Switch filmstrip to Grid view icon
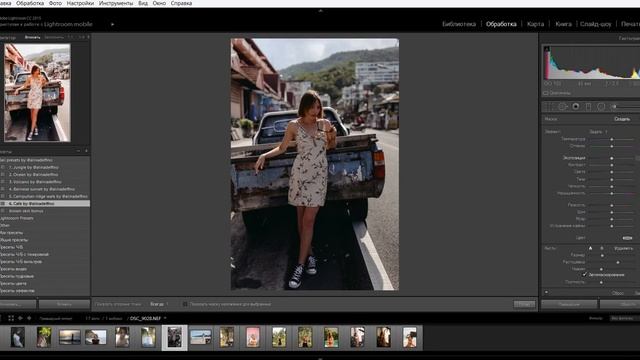 pyautogui.click(x=11, y=318)
